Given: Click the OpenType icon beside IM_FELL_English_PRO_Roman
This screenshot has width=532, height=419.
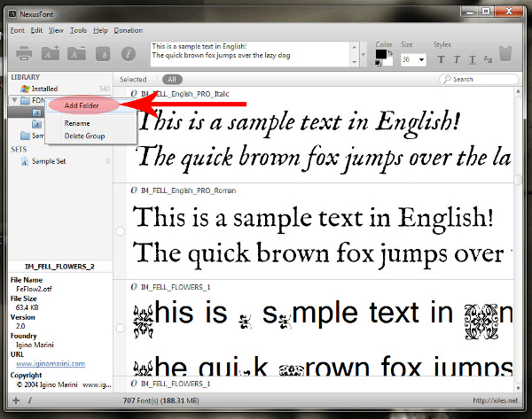Looking at the screenshot, I should click(x=134, y=190).
